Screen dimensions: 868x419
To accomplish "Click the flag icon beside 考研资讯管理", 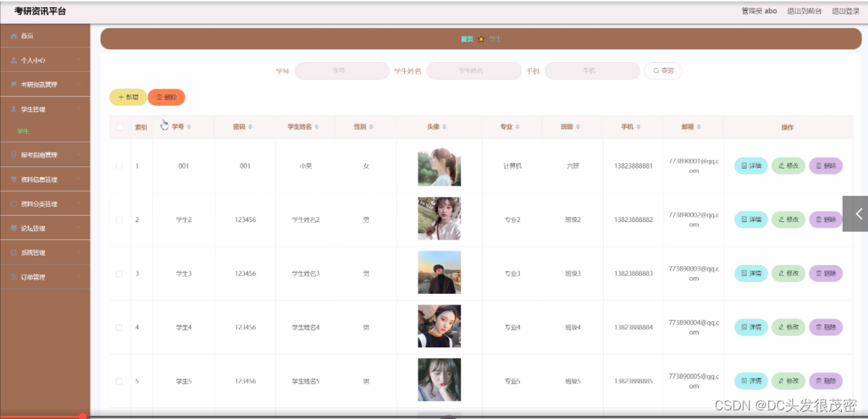I will pos(14,85).
